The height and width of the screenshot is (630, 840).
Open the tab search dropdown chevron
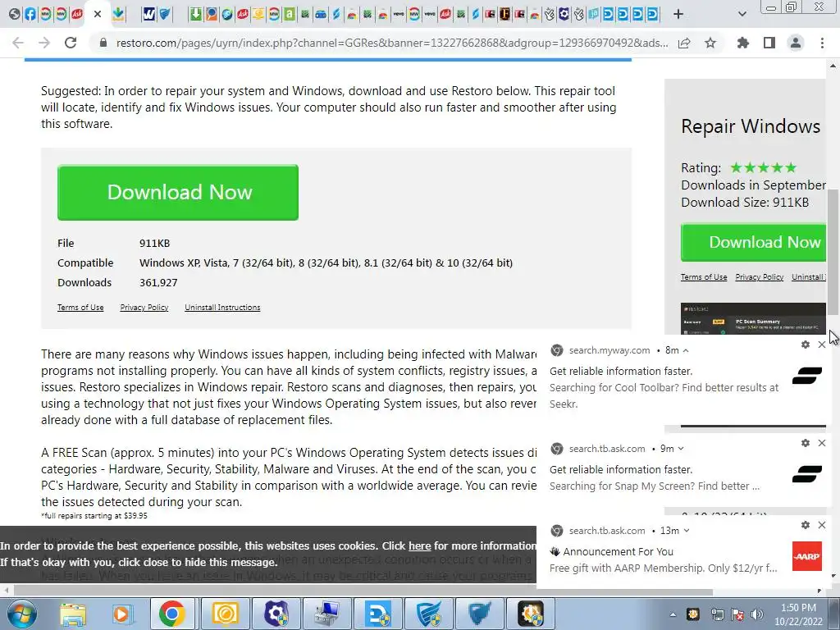click(742, 14)
